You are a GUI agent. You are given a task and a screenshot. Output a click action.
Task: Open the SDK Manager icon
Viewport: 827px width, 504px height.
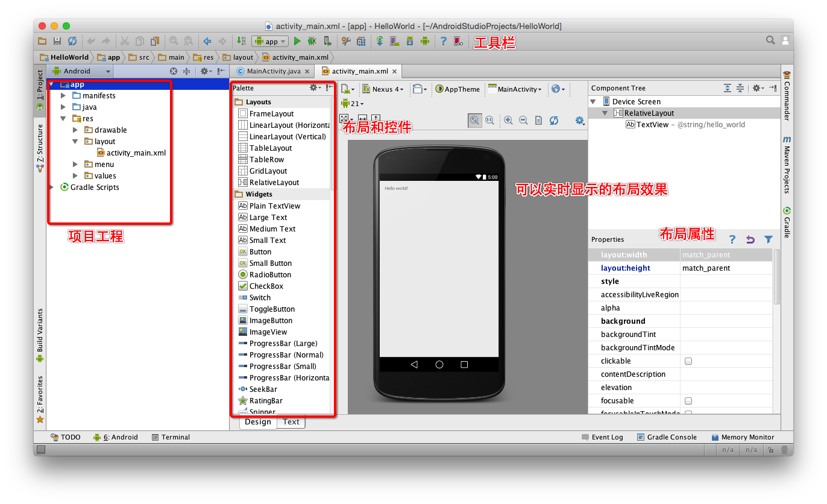click(410, 41)
